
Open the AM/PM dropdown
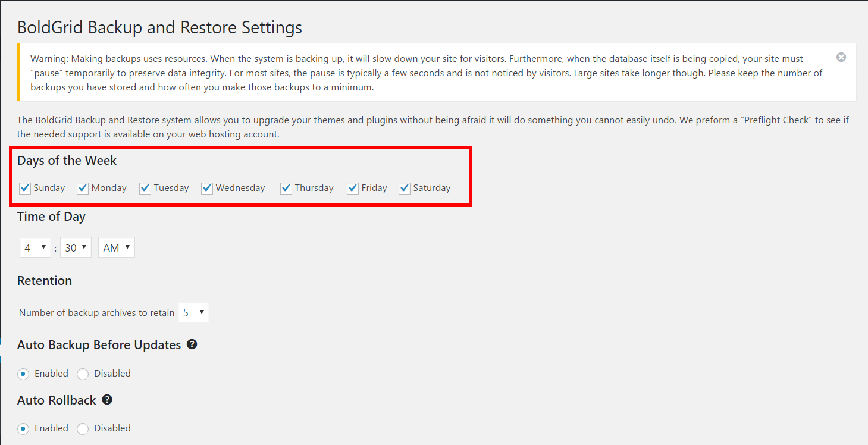pos(117,247)
